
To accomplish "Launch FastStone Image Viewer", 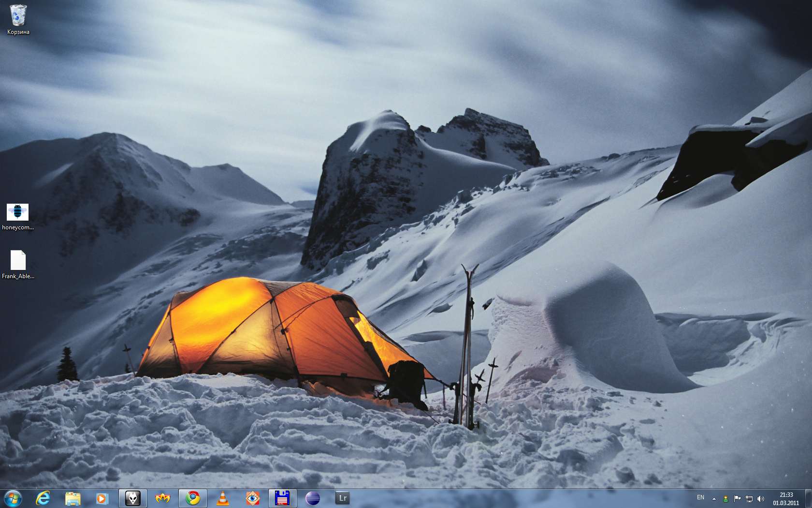I will (x=252, y=498).
